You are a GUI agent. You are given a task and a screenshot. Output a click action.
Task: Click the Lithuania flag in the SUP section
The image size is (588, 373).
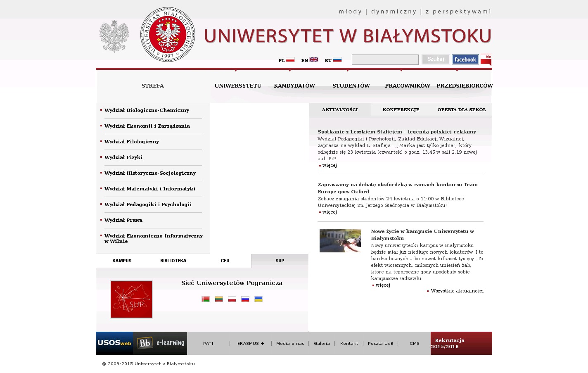[x=219, y=299]
